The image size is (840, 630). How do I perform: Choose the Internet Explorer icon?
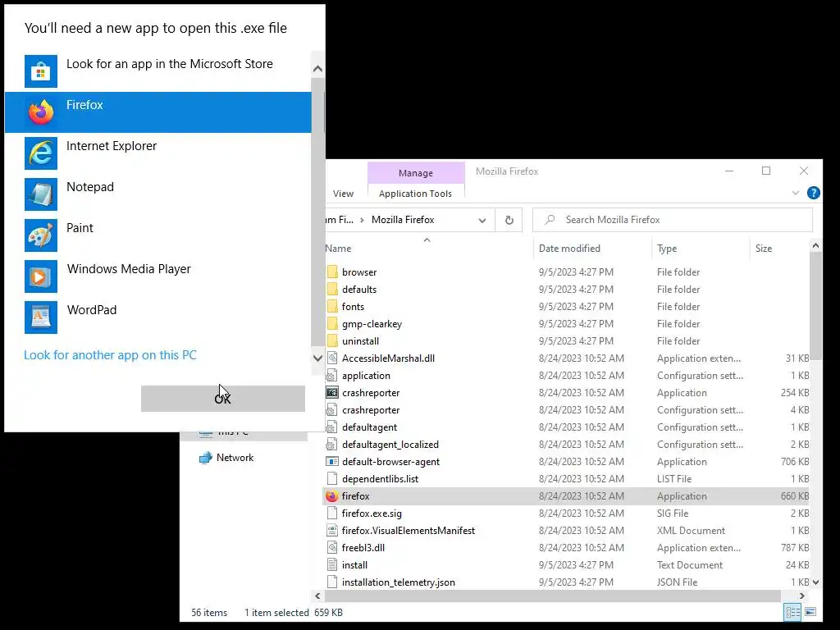point(41,153)
